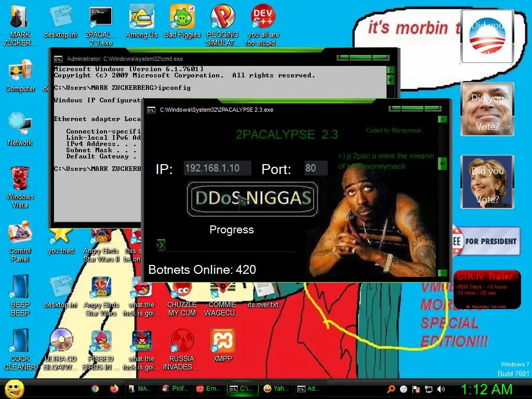The image size is (532, 399).
Task: Click the cmd.exe window scrollbar up arrow
Action: [x=391, y=70]
